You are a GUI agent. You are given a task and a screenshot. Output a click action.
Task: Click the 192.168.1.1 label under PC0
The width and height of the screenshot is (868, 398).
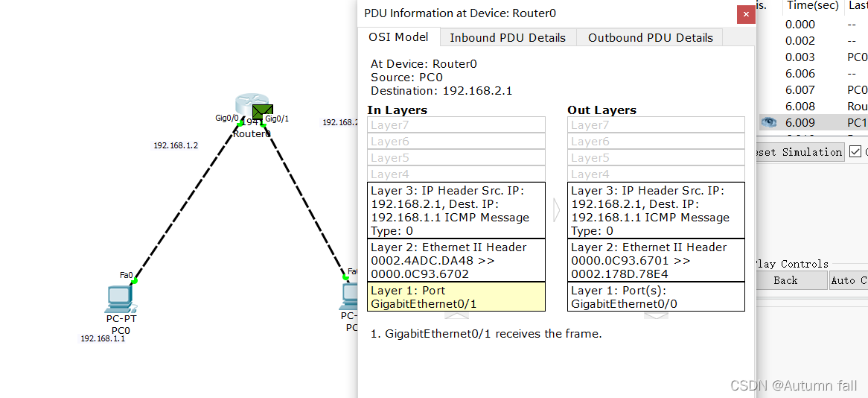point(103,338)
